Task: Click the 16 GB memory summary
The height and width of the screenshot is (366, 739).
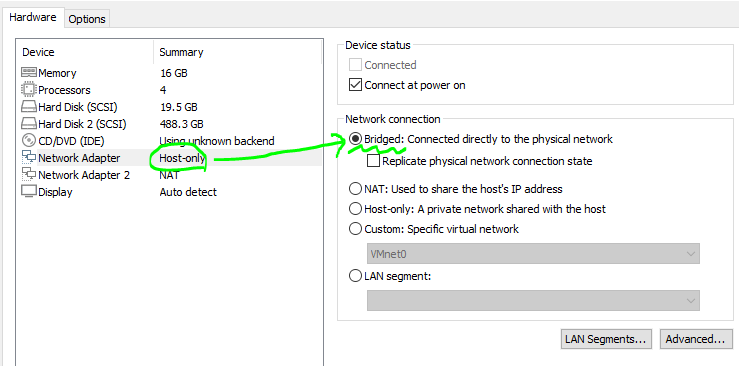Action: point(173,73)
